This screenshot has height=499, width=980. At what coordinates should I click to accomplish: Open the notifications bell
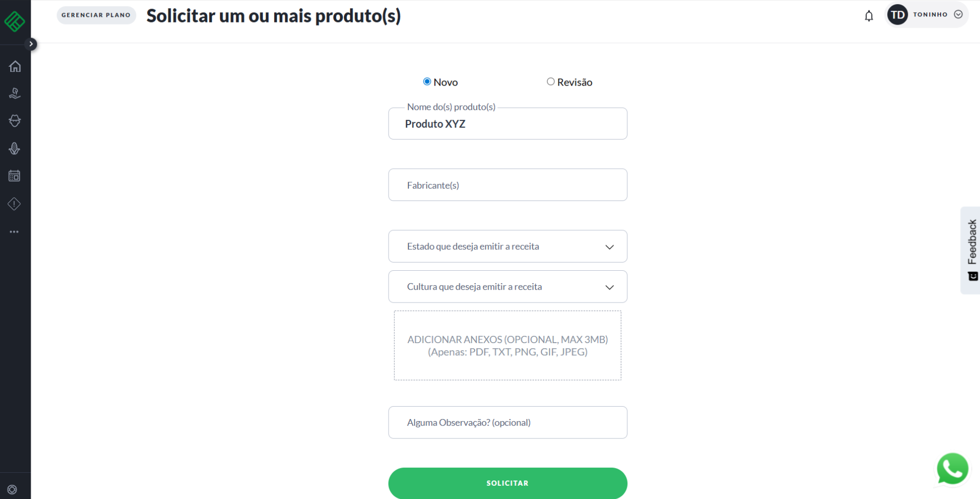tap(869, 16)
